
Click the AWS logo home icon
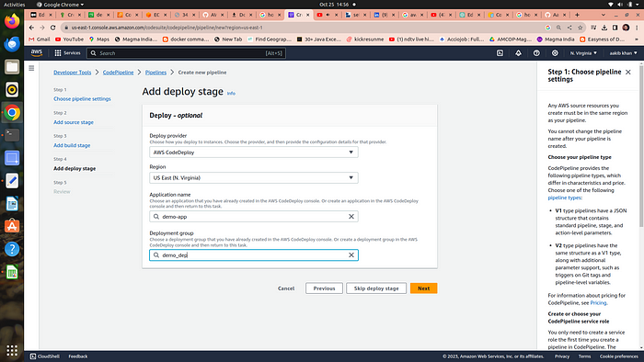click(x=37, y=53)
